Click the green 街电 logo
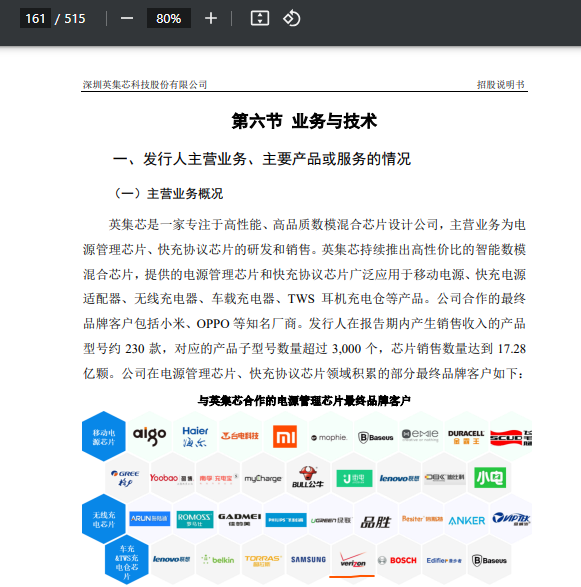Viewport: 581px width, 587px height. [x=354, y=478]
